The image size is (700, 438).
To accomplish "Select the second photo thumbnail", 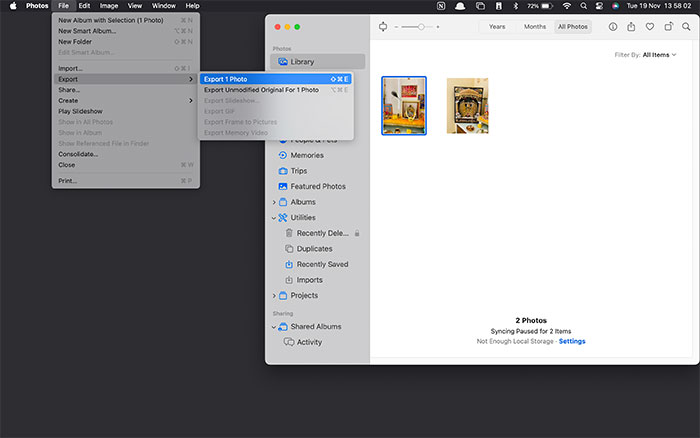I will coord(467,105).
